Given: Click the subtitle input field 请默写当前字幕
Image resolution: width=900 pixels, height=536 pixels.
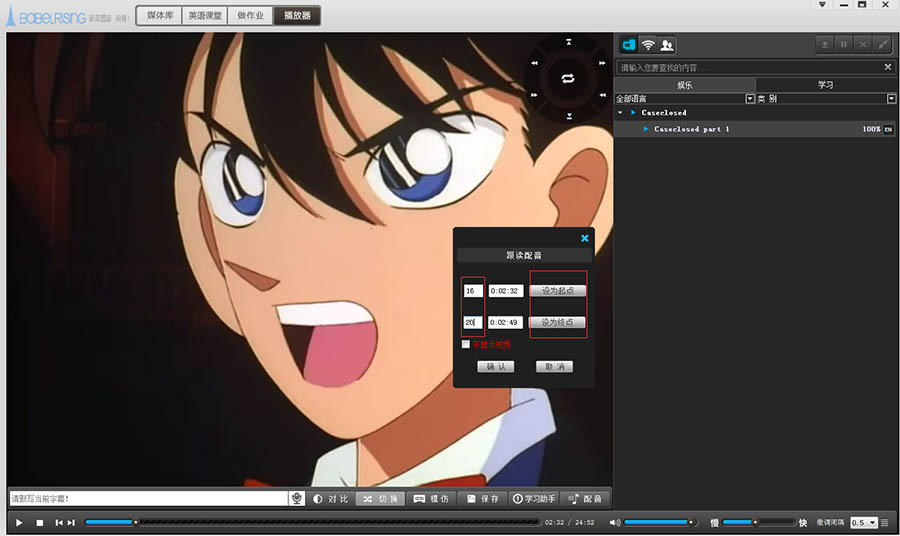Looking at the screenshot, I should pyautogui.click(x=149, y=498).
